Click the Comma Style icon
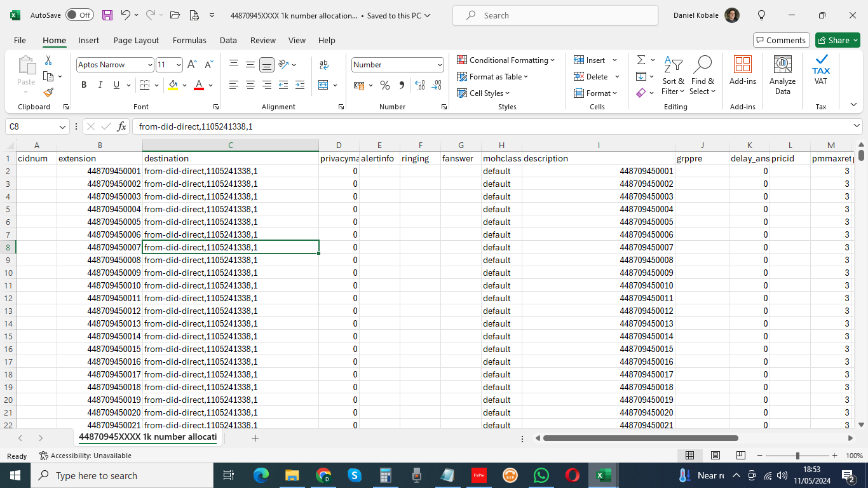This screenshot has height=488, width=868. (402, 84)
